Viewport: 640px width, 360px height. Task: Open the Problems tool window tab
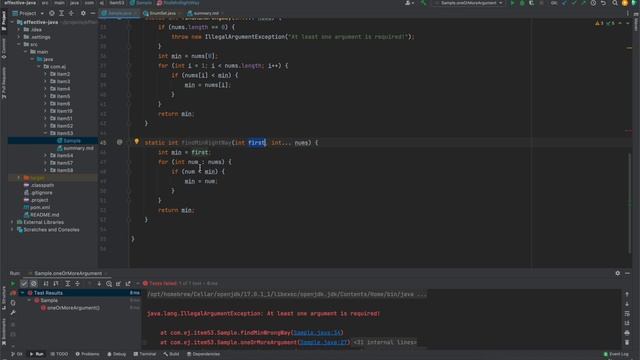[87, 354]
